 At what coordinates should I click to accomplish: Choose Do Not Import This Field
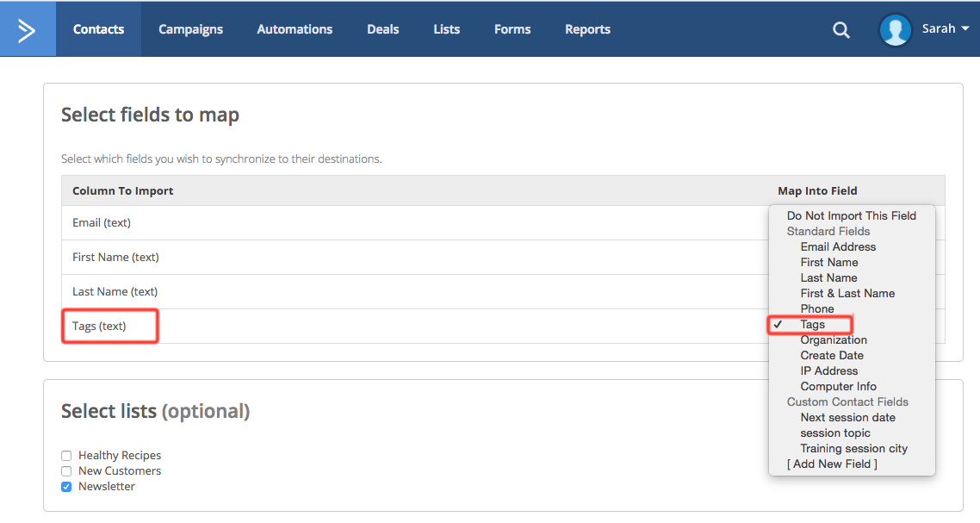(x=851, y=216)
